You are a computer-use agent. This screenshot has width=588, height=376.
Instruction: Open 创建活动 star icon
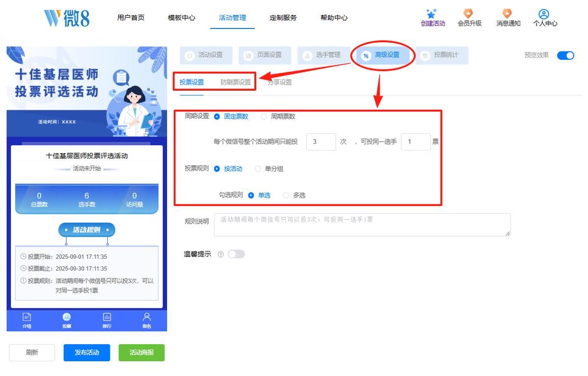point(431,14)
